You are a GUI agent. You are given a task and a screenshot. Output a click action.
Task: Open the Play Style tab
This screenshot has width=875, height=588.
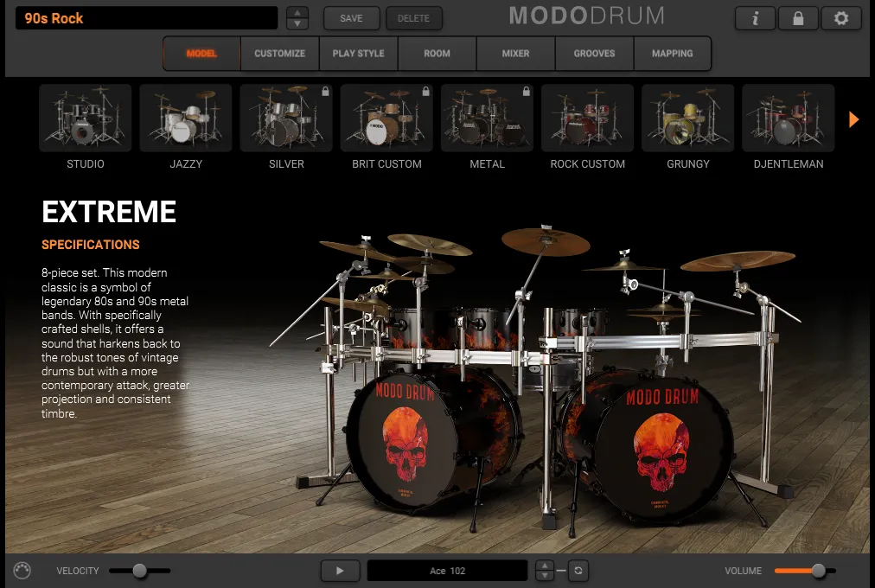coord(358,54)
